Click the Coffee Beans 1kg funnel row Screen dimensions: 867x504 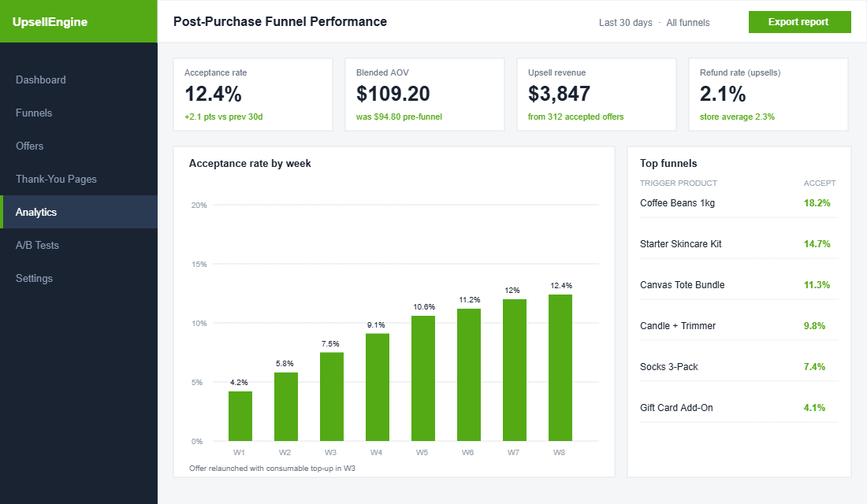point(739,203)
